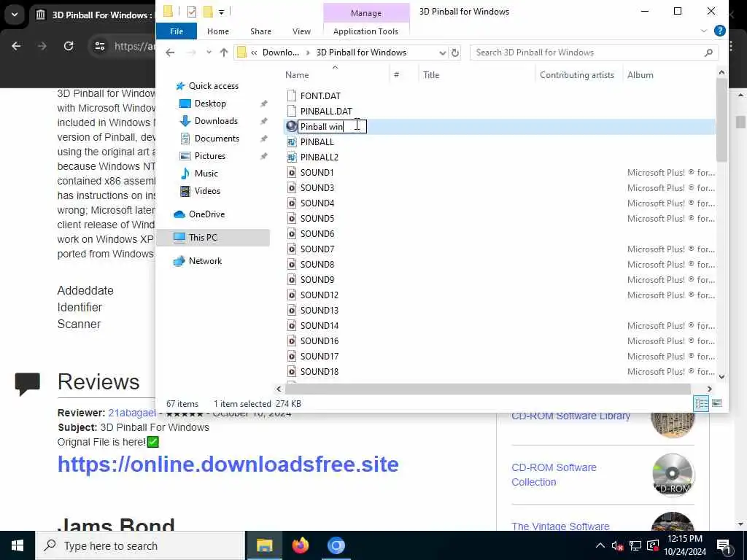The height and width of the screenshot is (560, 747).
Task: Go back in the browser window
Action: pyautogui.click(x=16, y=46)
